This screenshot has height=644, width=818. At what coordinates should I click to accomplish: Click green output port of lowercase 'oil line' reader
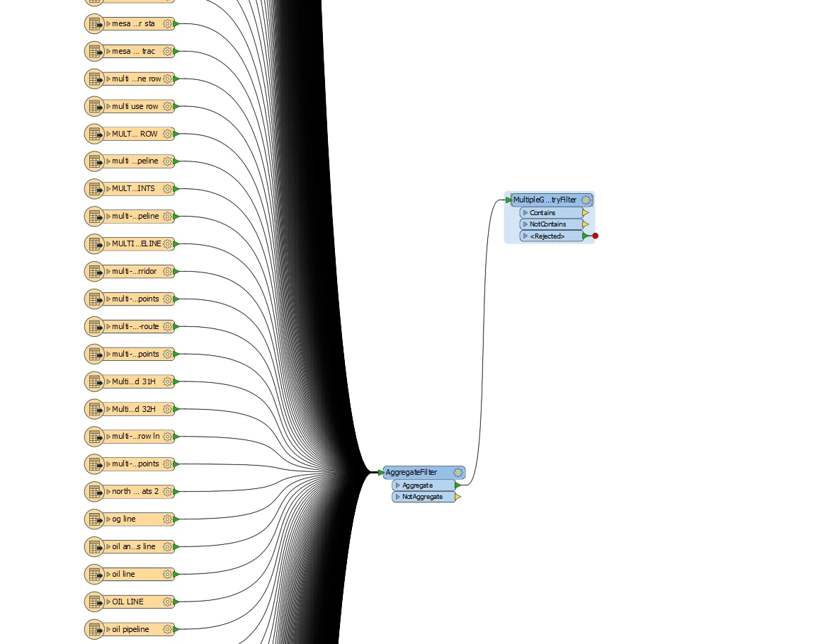[176, 574]
